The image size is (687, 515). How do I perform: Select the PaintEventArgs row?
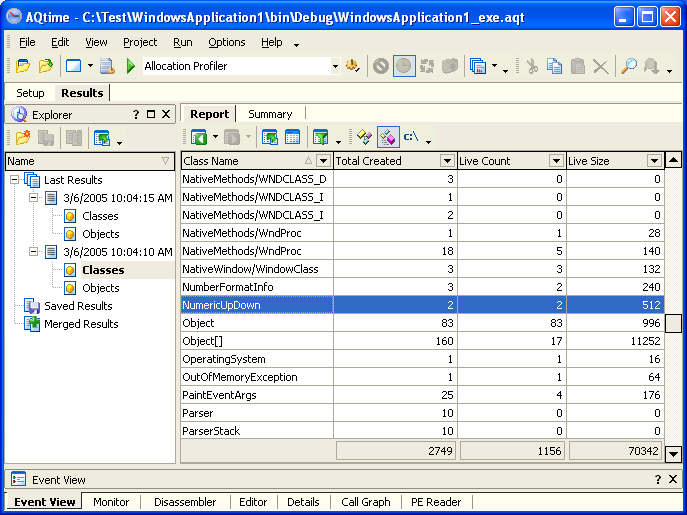point(422,395)
